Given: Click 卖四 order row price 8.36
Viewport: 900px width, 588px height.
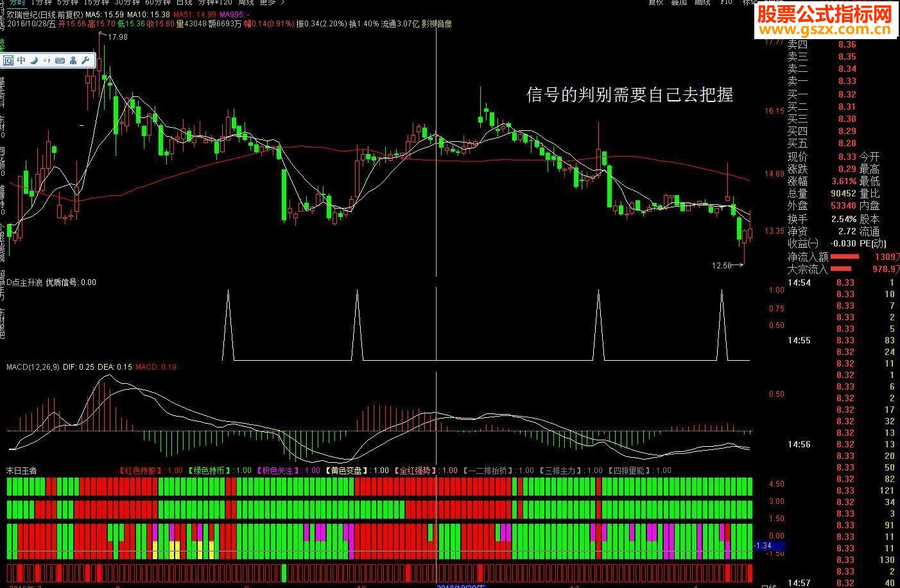Looking at the screenshot, I should click(847, 44).
